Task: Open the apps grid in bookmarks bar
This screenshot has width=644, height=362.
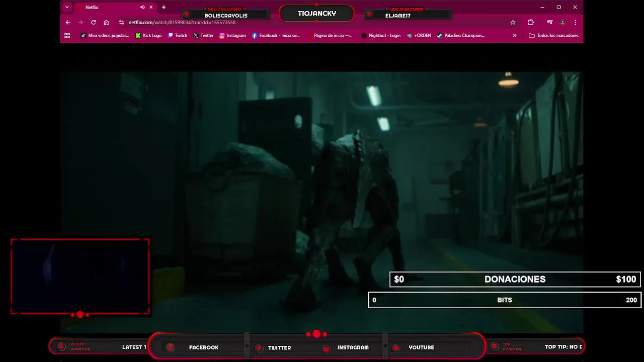Action: pyautogui.click(x=67, y=36)
